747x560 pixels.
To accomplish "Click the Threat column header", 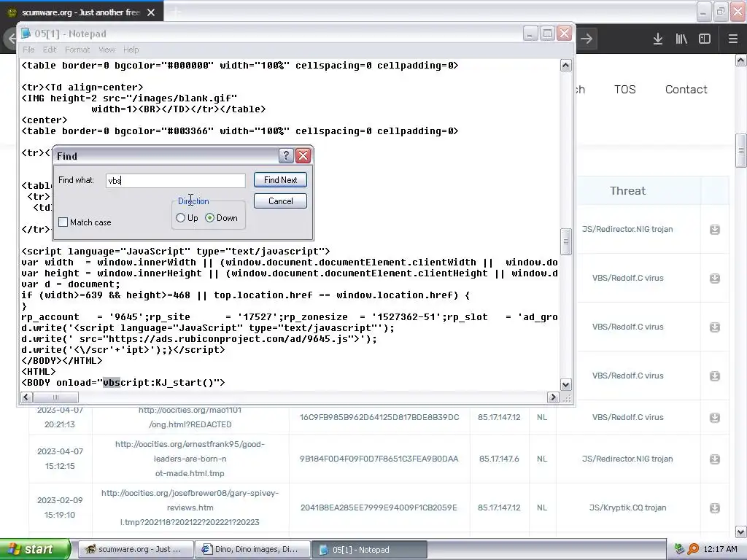I will pos(628,191).
